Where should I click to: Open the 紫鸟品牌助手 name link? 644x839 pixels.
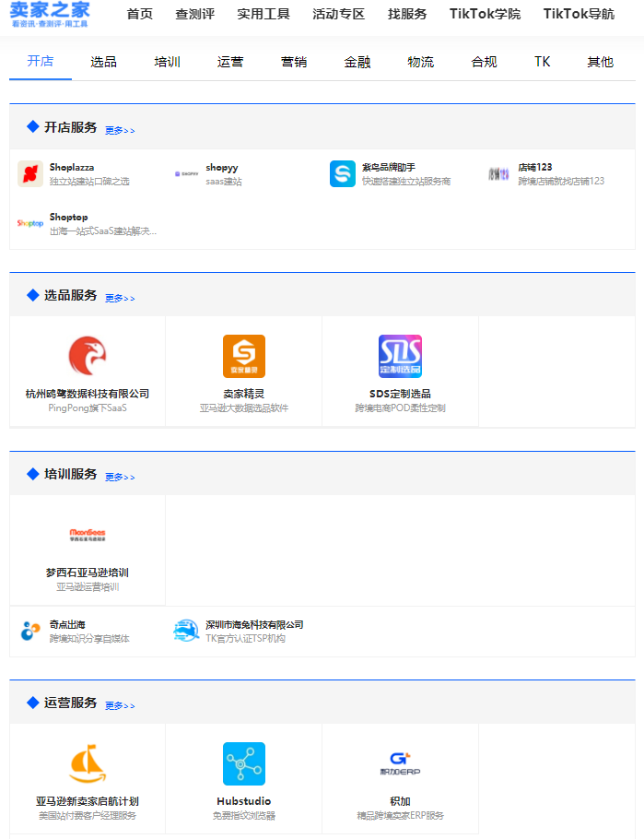(x=389, y=168)
